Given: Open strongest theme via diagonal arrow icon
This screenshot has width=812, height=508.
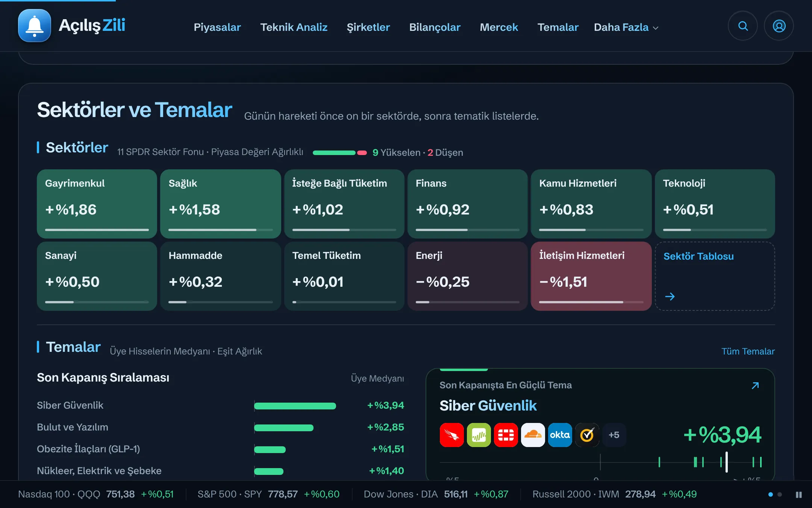Looking at the screenshot, I should (x=755, y=385).
